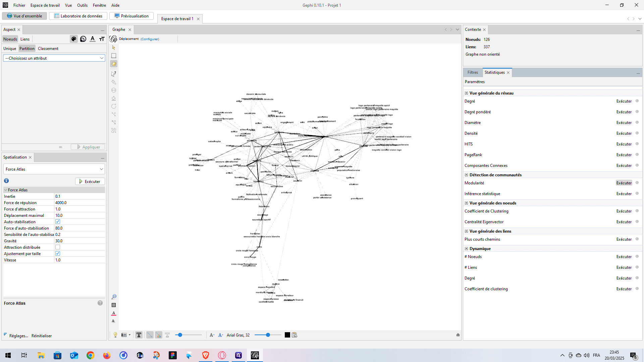Select the rectangle selection tool

(x=114, y=56)
